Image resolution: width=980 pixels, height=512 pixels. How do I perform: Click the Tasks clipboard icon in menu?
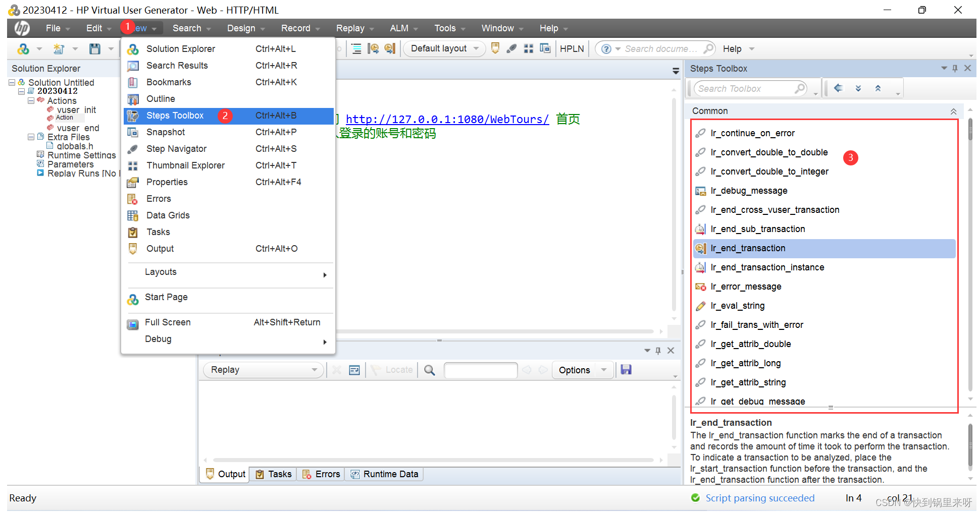pos(133,232)
